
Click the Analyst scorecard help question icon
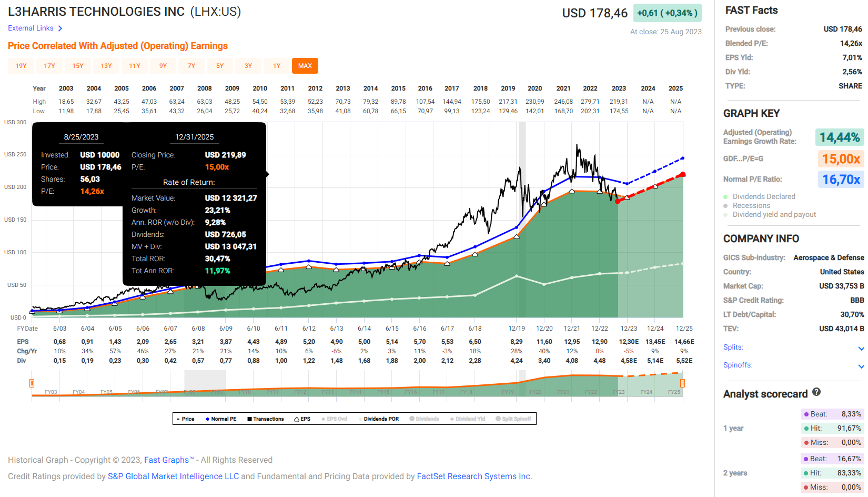816,392
